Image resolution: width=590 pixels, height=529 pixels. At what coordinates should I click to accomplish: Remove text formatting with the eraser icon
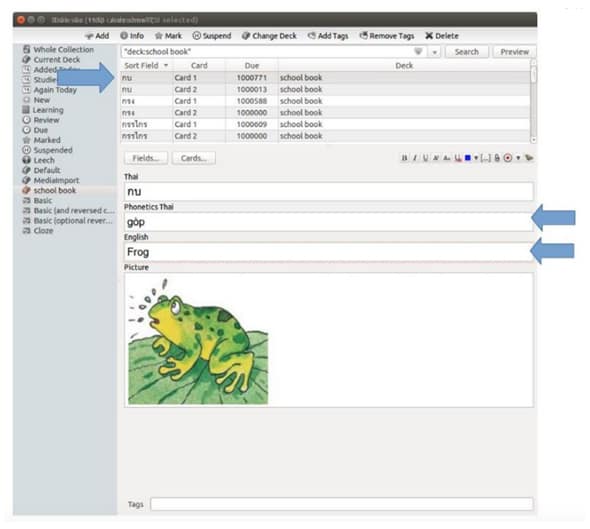tap(458, 158)
